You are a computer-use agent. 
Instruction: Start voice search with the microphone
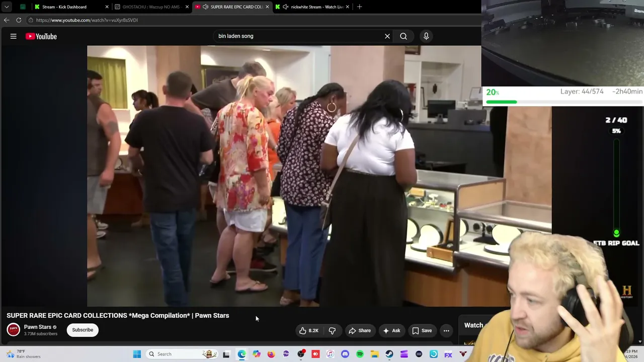[426, 36]
